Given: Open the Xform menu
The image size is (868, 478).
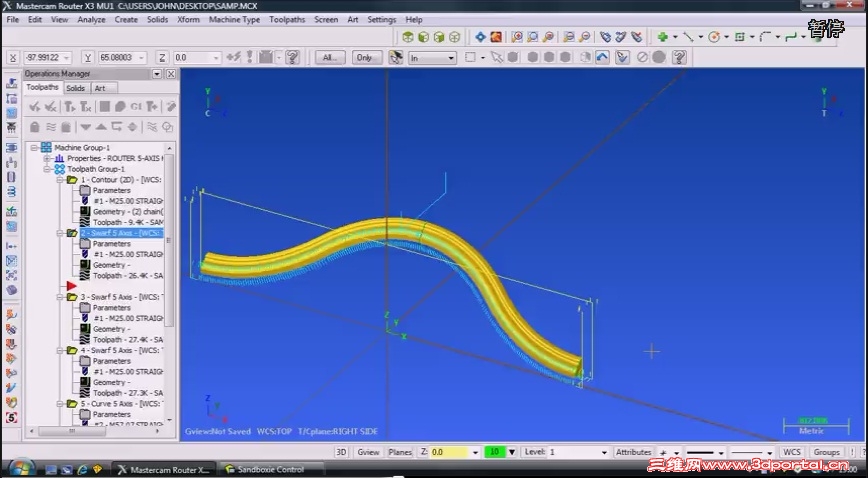Looking at the screenshot, I should (x=188, y=19).
